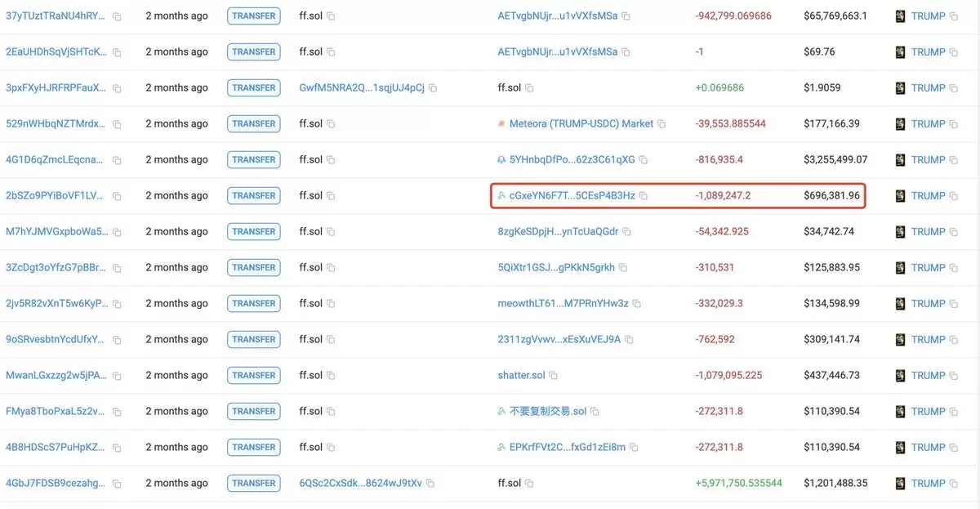Open transaction 2jv5R82vXnT5w6KyP…
The height and width of the screenshot is (509, 980).
click(56, 303)
